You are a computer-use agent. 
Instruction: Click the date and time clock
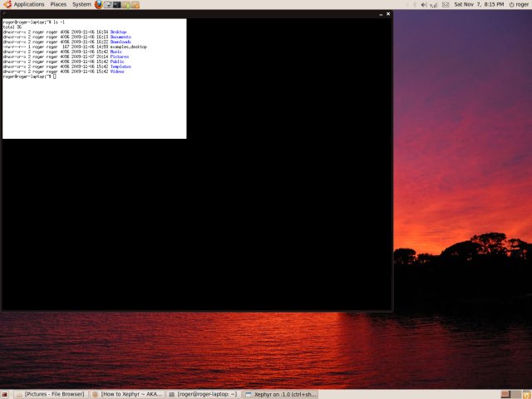click(x=479, y=4)
